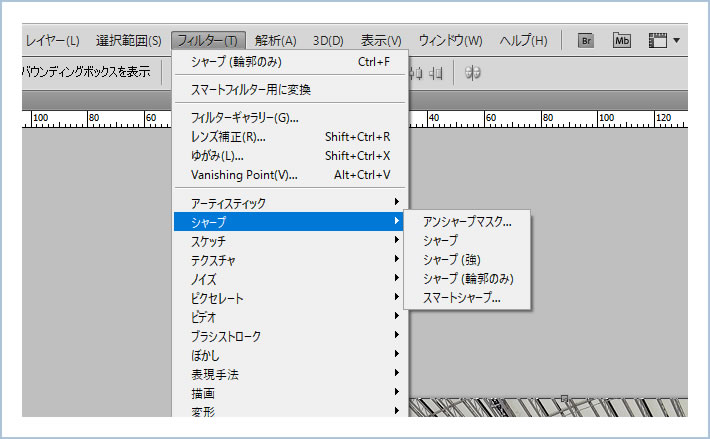Viewport: 710px width, 439px height.
Task: Open the 選択範囲(S) menu
Action: tap(129, 41)
